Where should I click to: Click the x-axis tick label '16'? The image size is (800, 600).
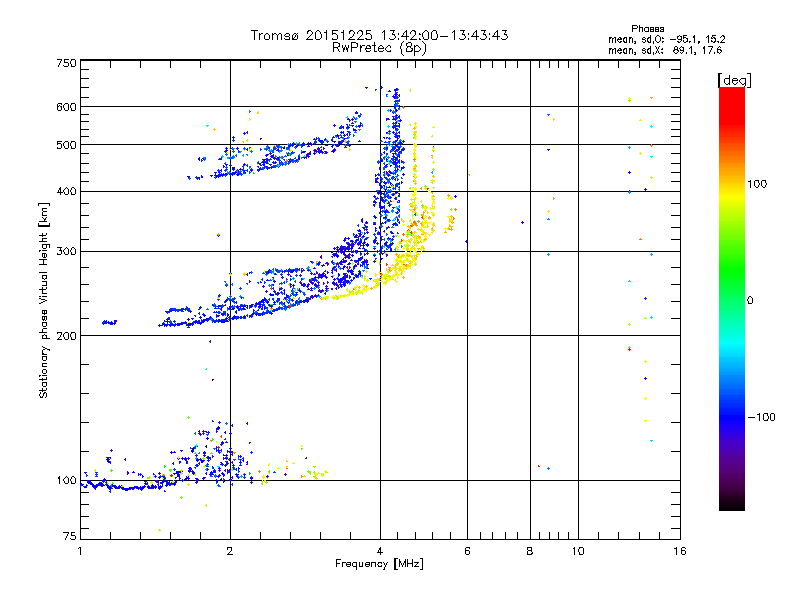680,551
